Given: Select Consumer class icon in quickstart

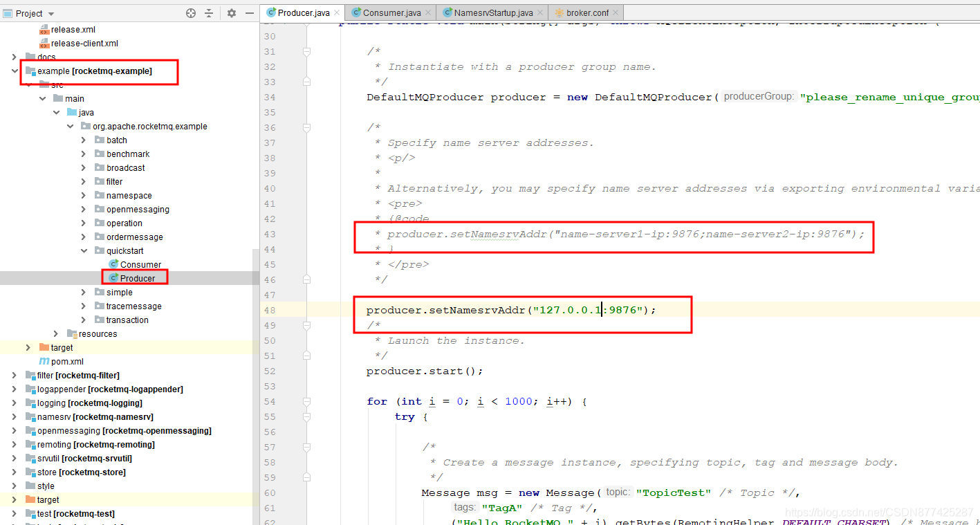Looking at the screenshot, I should (114, 264).
